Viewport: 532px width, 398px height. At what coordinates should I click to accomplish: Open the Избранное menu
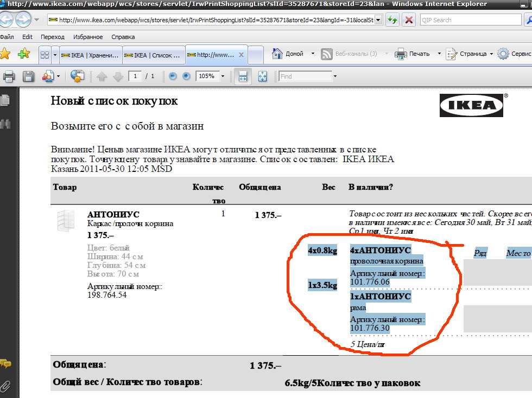(88, 37)
